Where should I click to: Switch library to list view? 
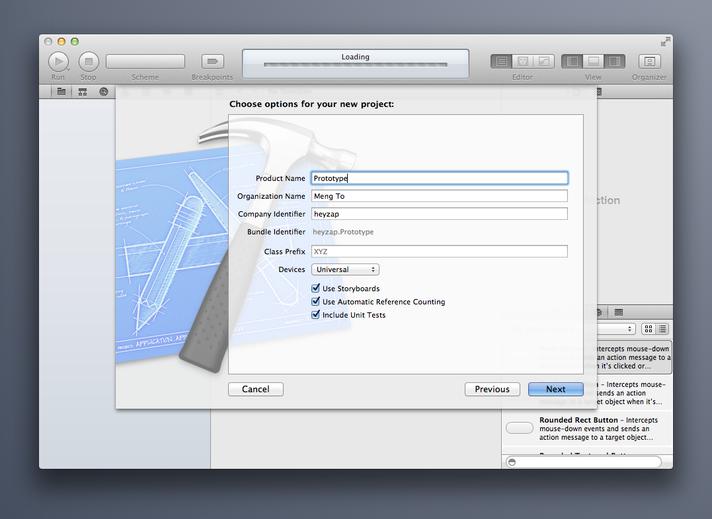662,329
